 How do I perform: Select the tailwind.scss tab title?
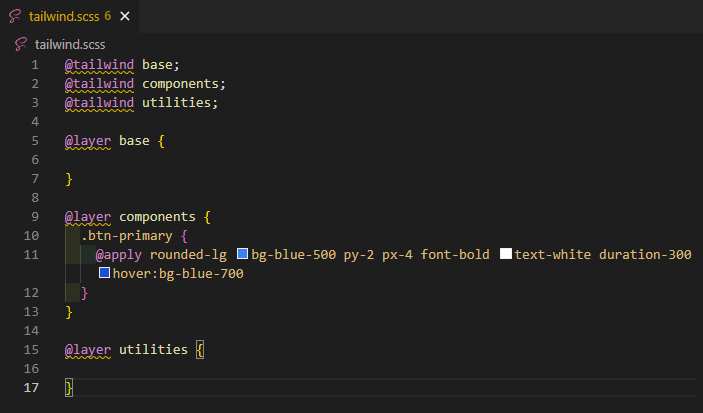pyautogui.click(x=64, y=17)
